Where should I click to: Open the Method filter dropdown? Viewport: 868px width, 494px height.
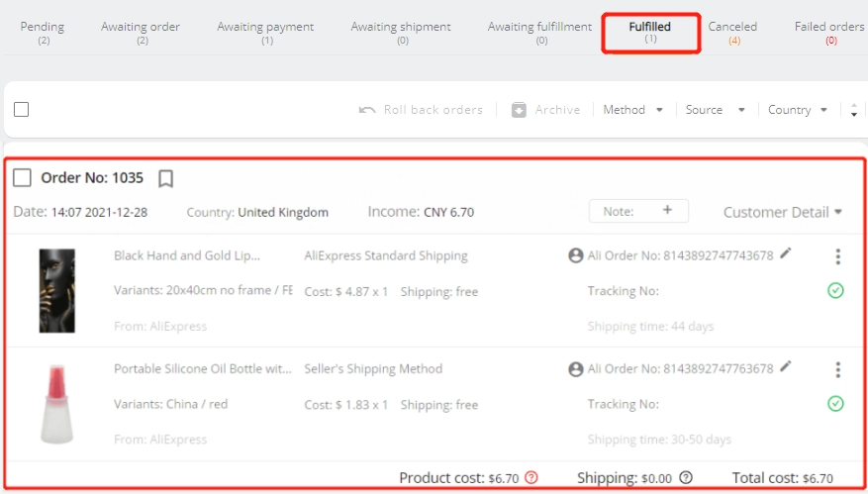pyautogui.click(x=633, y=110)
